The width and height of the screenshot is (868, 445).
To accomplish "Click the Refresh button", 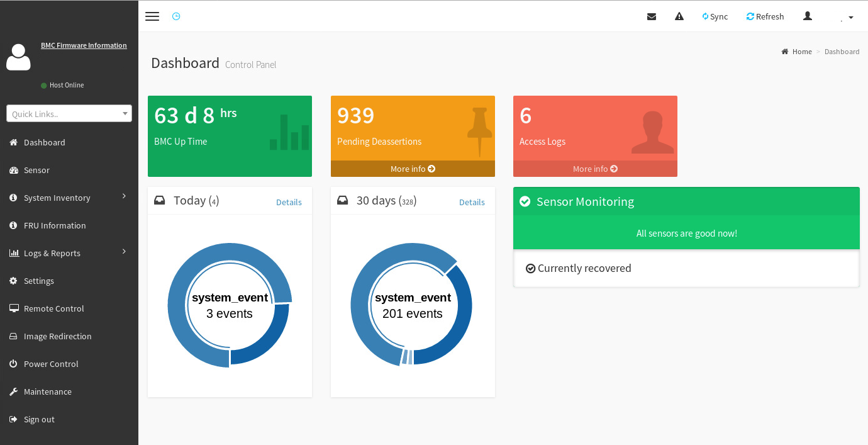I will tap(765, 16).
